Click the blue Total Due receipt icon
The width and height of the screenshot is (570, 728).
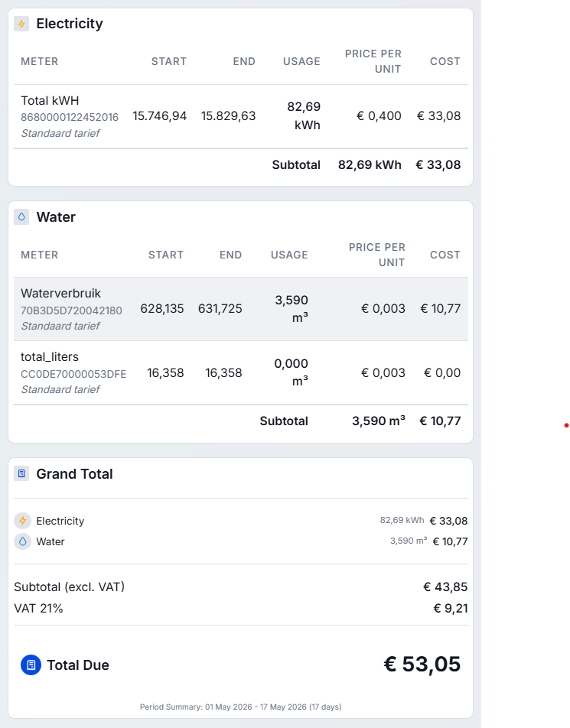pyautogui.click(x=31, y=665)
